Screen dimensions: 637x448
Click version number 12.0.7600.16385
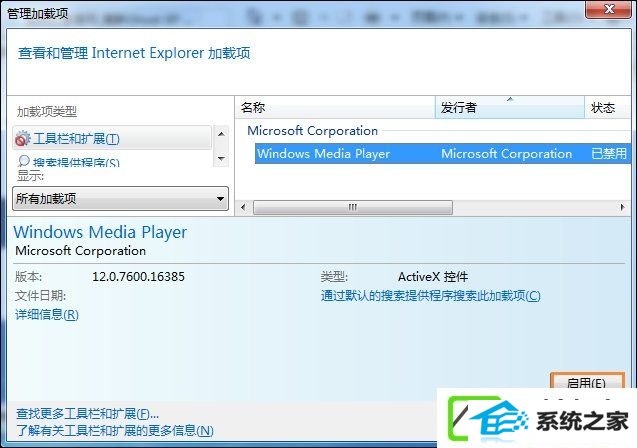(138, 277)
